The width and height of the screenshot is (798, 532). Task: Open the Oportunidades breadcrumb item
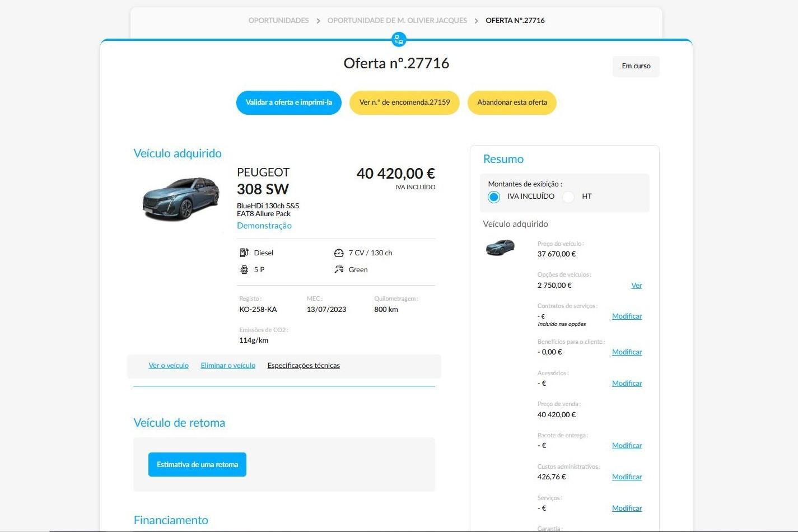(x=278, y=20)
